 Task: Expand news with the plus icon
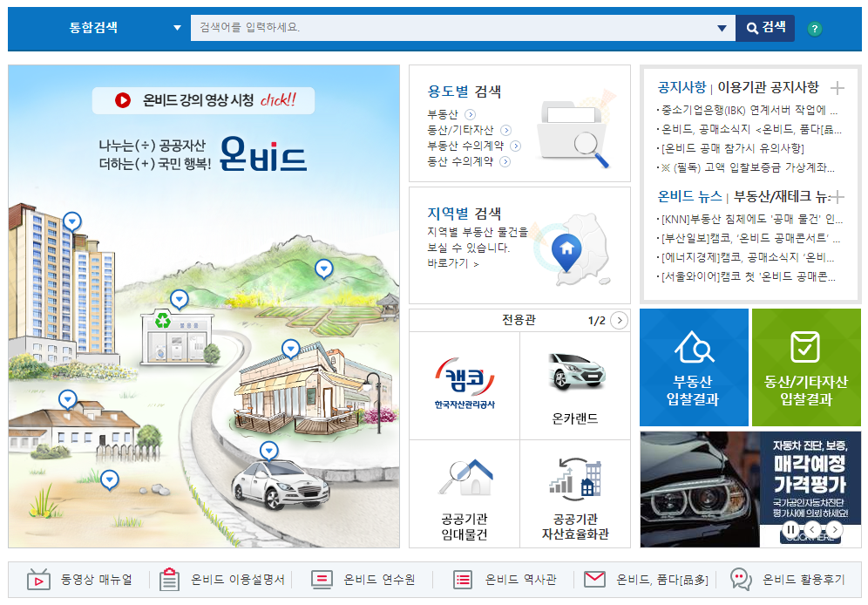click(837, 196)
